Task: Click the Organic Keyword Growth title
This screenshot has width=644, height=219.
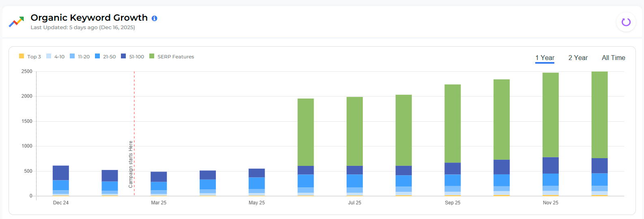Action: pyautogui.click(x=89, y=18)
